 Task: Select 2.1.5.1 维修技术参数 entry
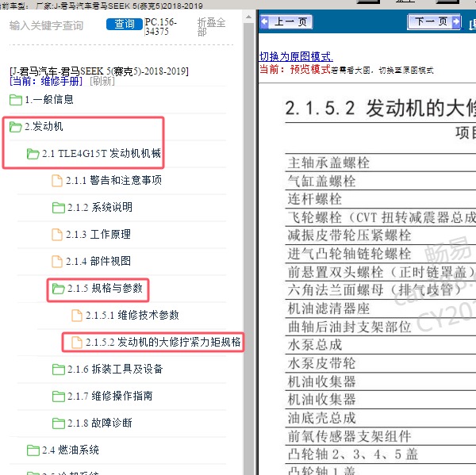tap(132, 316)
